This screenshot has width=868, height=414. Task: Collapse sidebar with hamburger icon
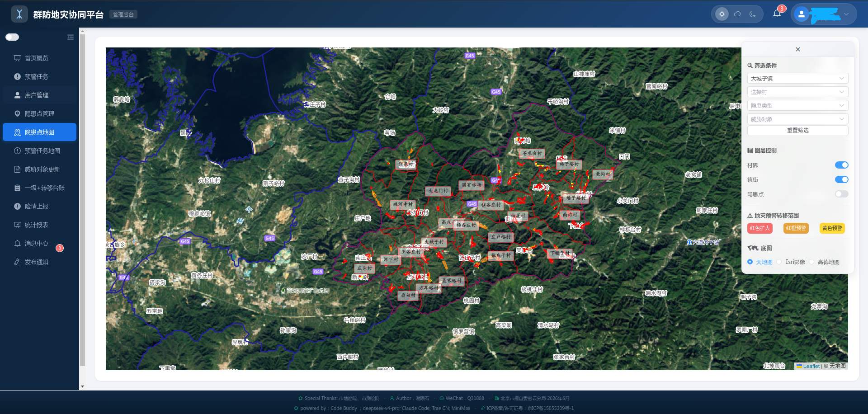pyautogui.click(x=71, y=37)
